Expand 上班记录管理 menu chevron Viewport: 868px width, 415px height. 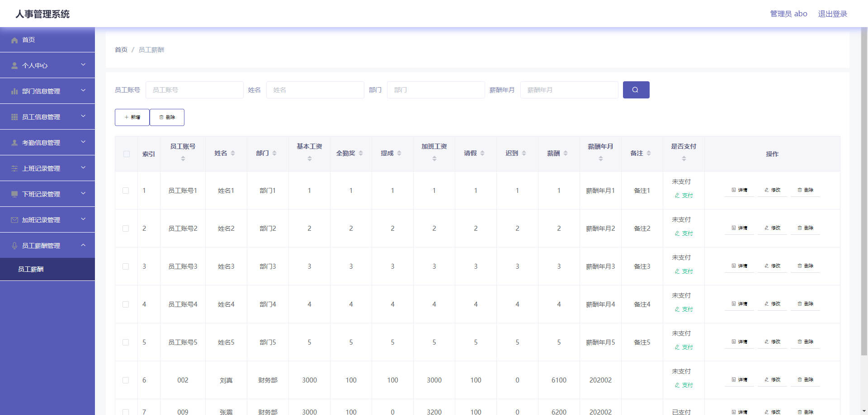tap(83, 168)
